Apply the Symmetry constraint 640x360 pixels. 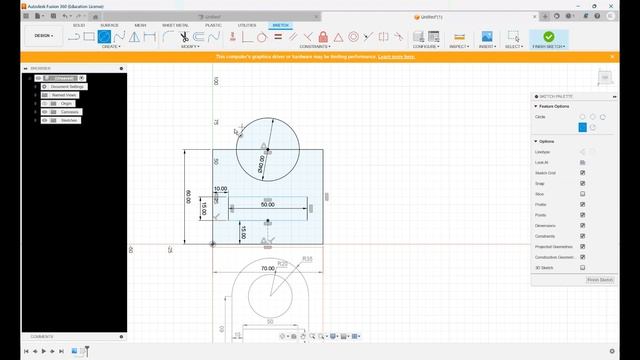pos(384,37)
